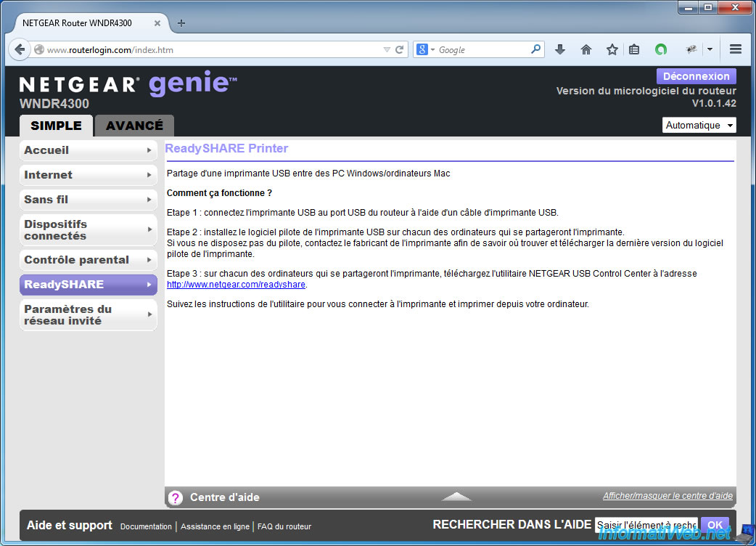Viewport: 756px width, 546px height.
Task: Open Contrôle parental menu item
Action: tap(89, 260)
